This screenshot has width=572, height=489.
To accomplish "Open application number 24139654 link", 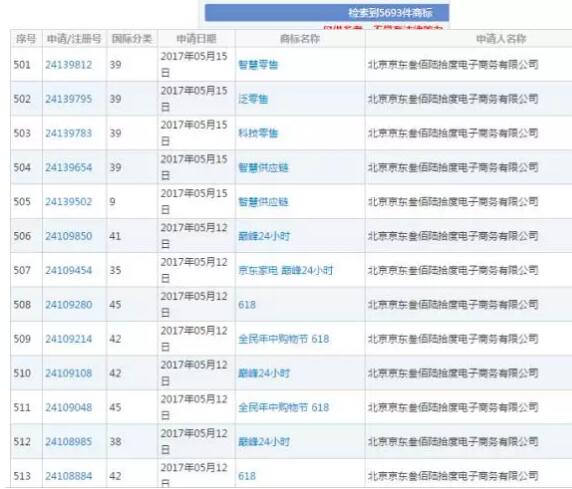I will click(x=69, y=168).
